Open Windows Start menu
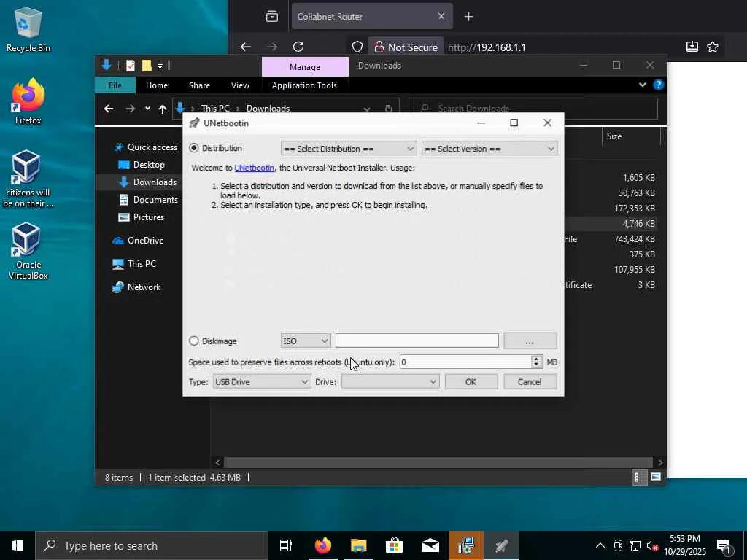Image resolution: width=747 pixels, height=560 pixels. (x=18, y=545)
